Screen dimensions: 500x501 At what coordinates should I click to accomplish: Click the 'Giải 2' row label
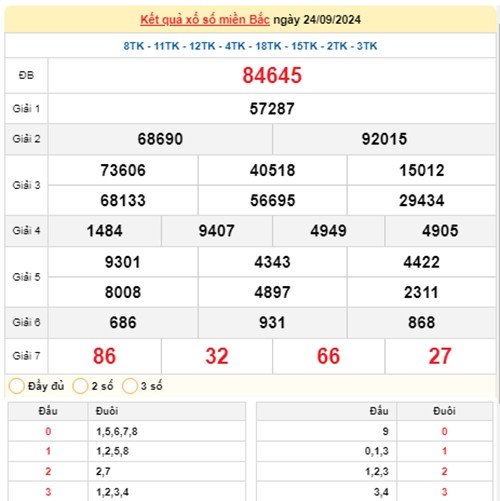coord(26,139)
